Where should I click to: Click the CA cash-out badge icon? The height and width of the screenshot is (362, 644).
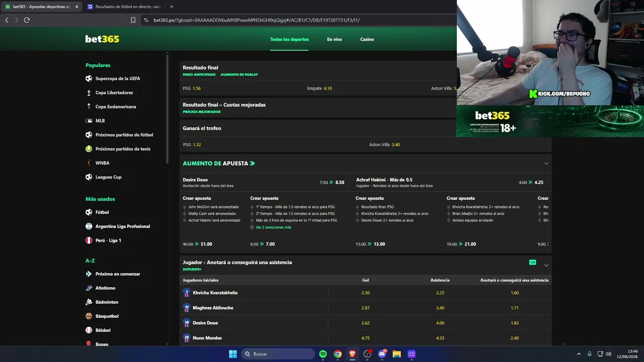(x=532, y=262)
